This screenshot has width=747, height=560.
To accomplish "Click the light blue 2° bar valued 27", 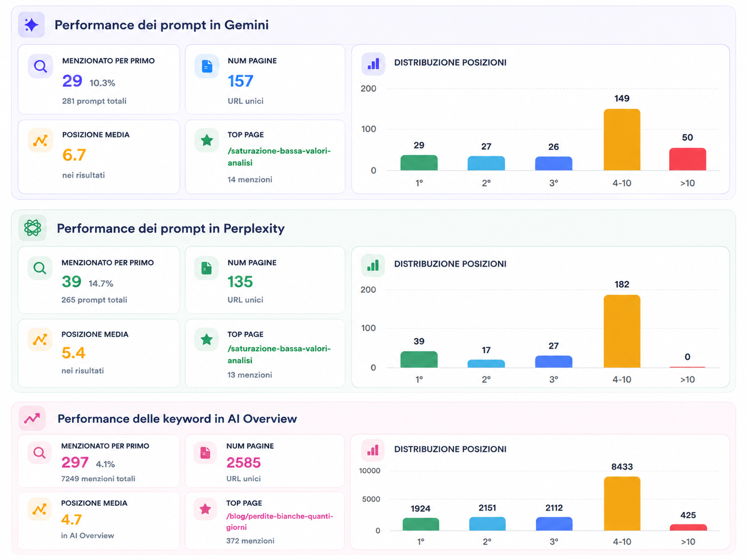I will [x=486, y=163].
